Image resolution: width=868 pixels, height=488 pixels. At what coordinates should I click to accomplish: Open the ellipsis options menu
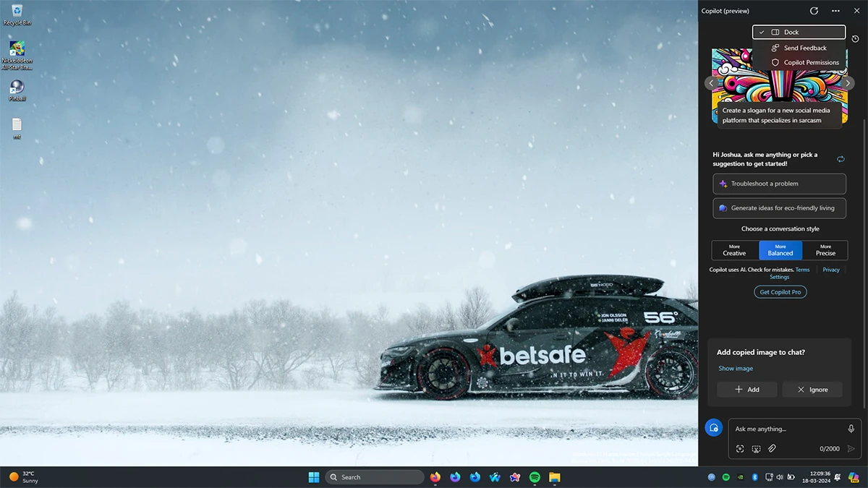click(x=835, y=10)
